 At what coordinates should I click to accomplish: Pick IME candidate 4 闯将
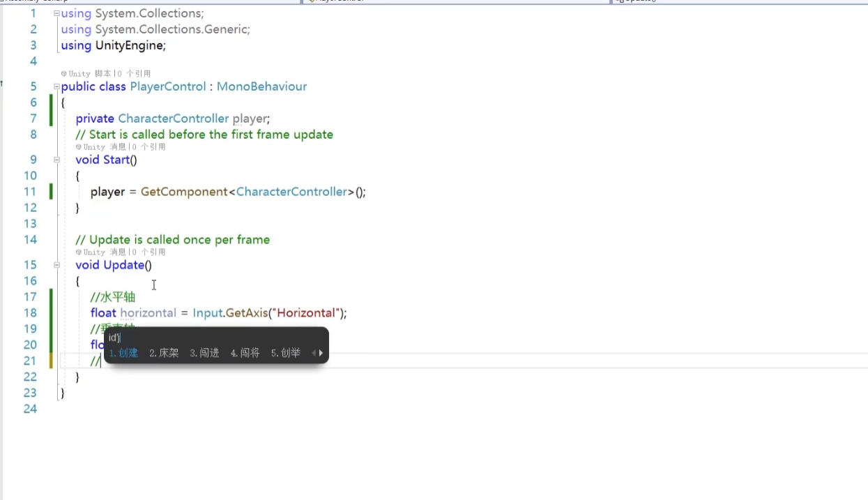click(245, 353)
